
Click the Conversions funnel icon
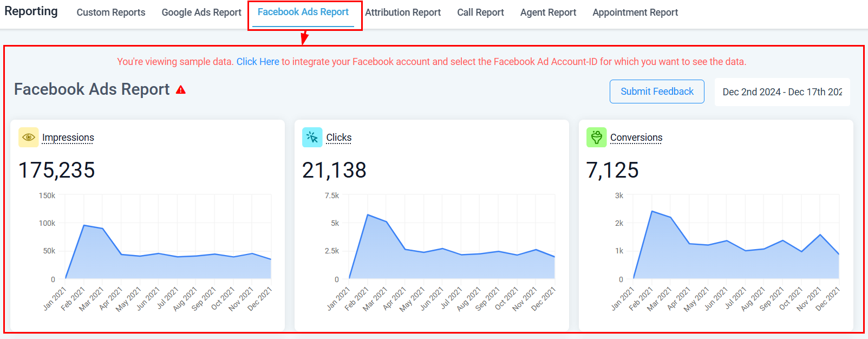pyautogui.click(x=596, y=138)
